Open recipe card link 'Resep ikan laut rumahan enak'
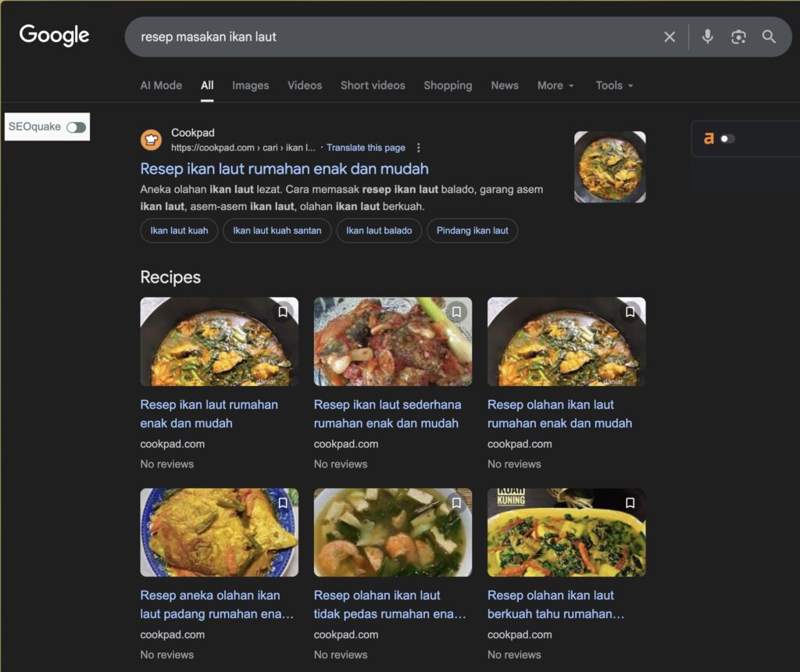Image resolution: width=800 pixels, height=672 pixels. click(209, 414)
